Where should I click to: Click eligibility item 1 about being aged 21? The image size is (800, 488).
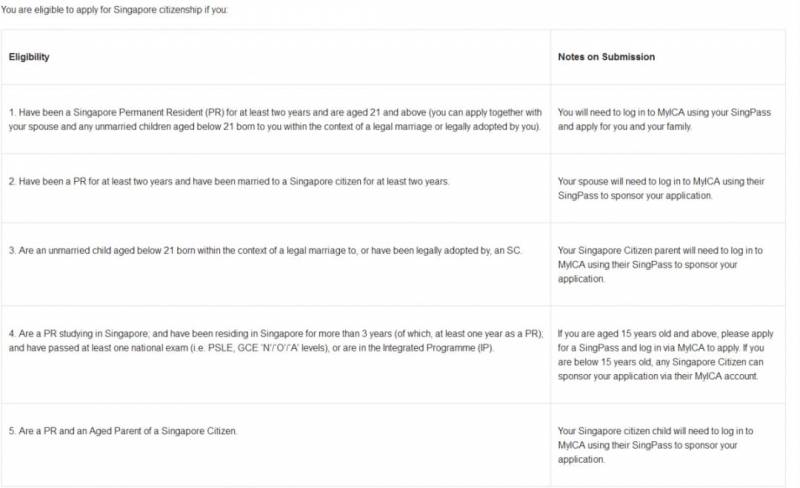[274, 119]
